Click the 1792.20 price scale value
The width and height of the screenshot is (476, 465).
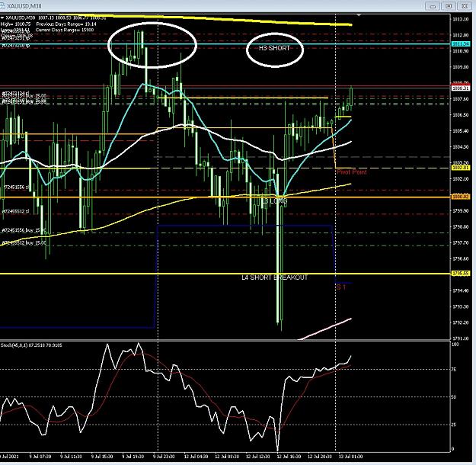460,322
